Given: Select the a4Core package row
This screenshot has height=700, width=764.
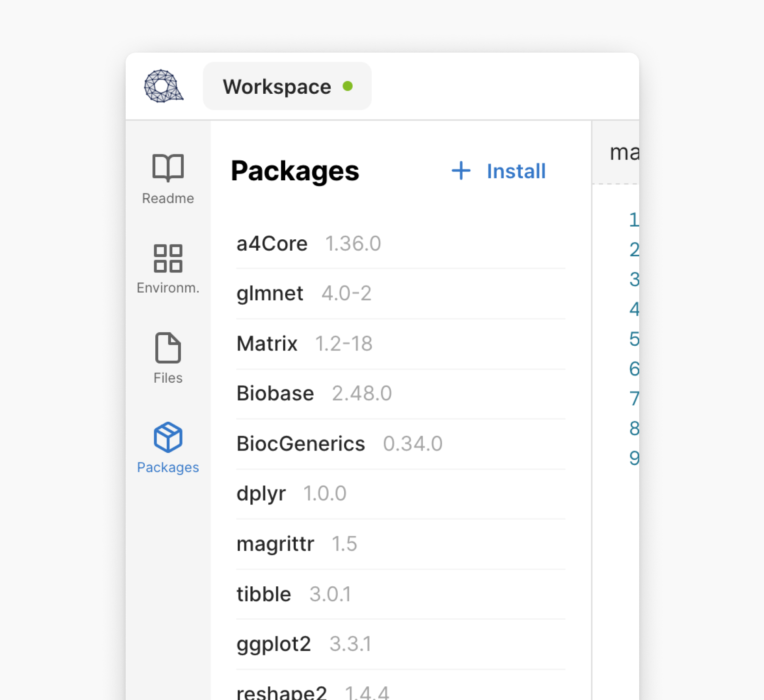Looking at the screenshot, I should [x=401, y=244].
